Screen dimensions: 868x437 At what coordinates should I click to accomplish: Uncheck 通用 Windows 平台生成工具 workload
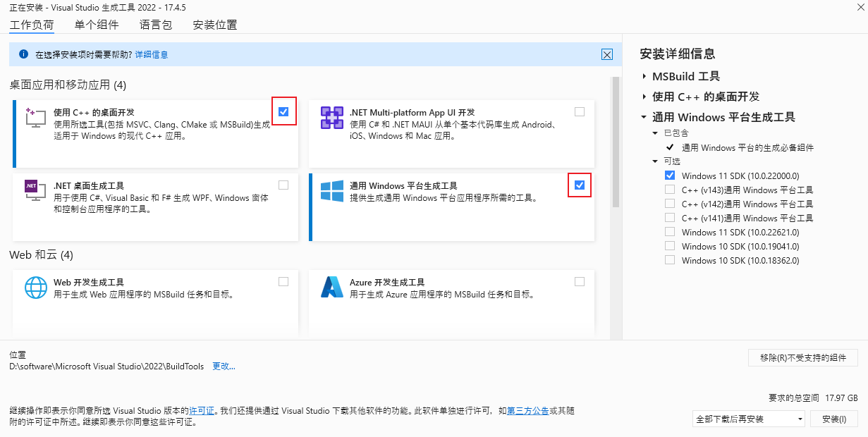coord(580,185)
